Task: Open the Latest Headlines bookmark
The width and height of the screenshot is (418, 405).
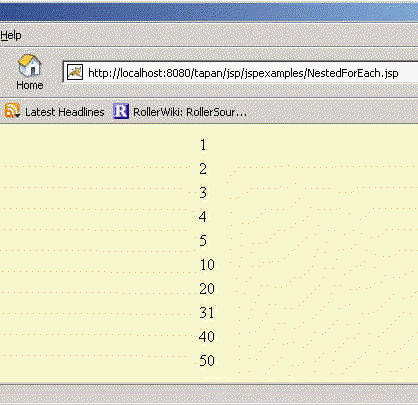Action: [x=65, y=112]
